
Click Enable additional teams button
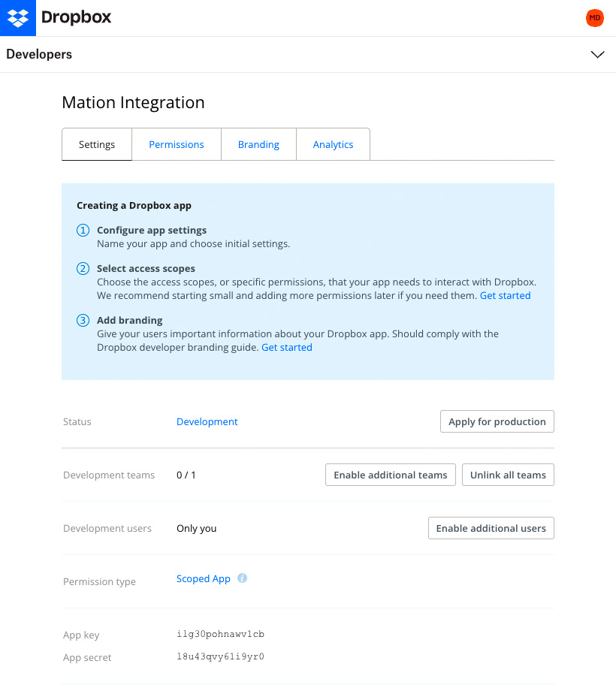[391, 475]
